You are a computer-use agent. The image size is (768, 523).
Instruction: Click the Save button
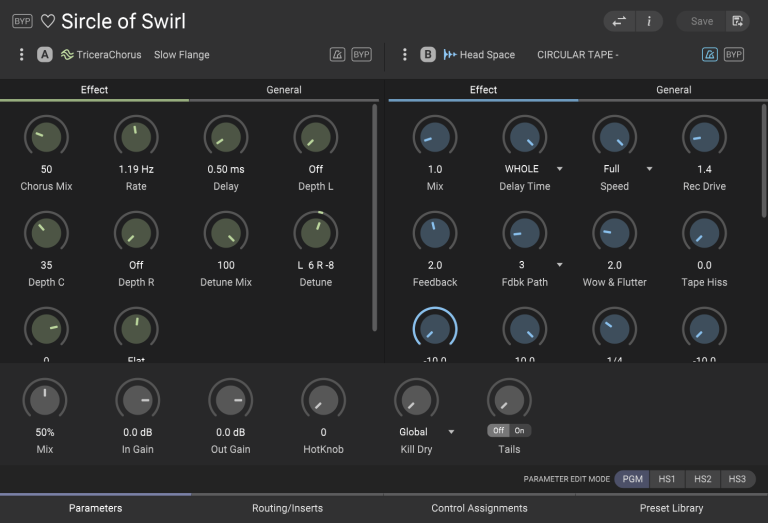(701, 21)
